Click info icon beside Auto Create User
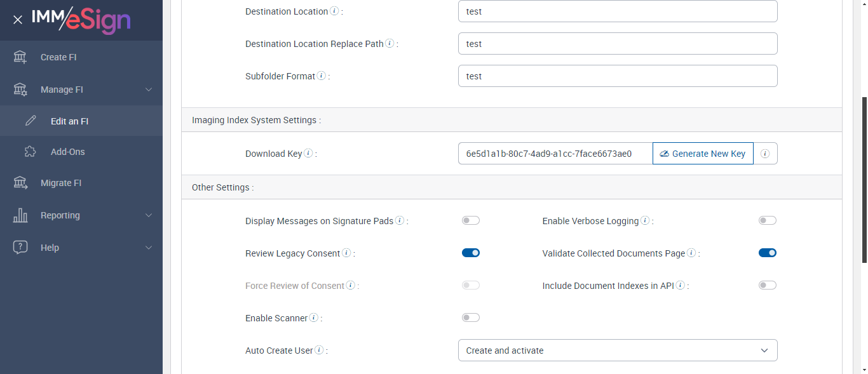The width and height of the screenshot is (868, 374). click(319, 351)
